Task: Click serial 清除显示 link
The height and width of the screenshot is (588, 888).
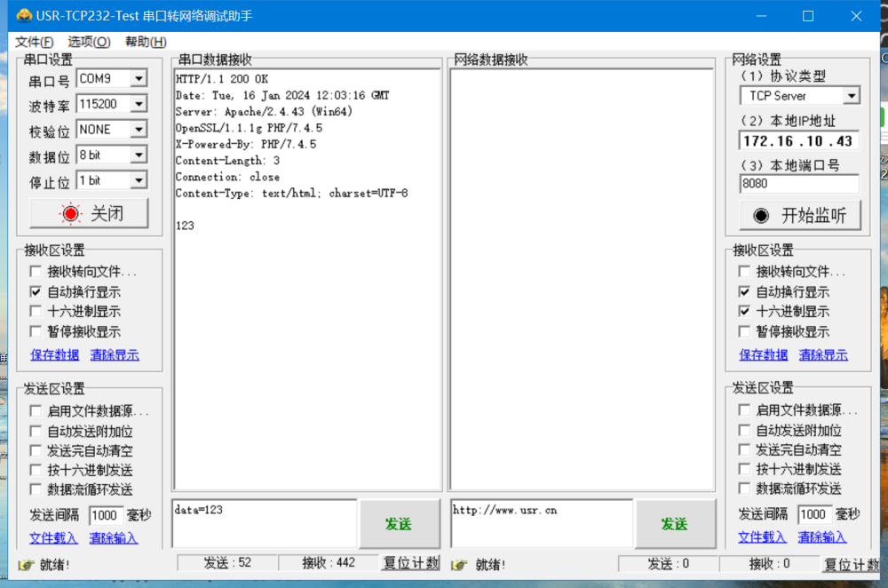Action: click(x=115, y=355)
